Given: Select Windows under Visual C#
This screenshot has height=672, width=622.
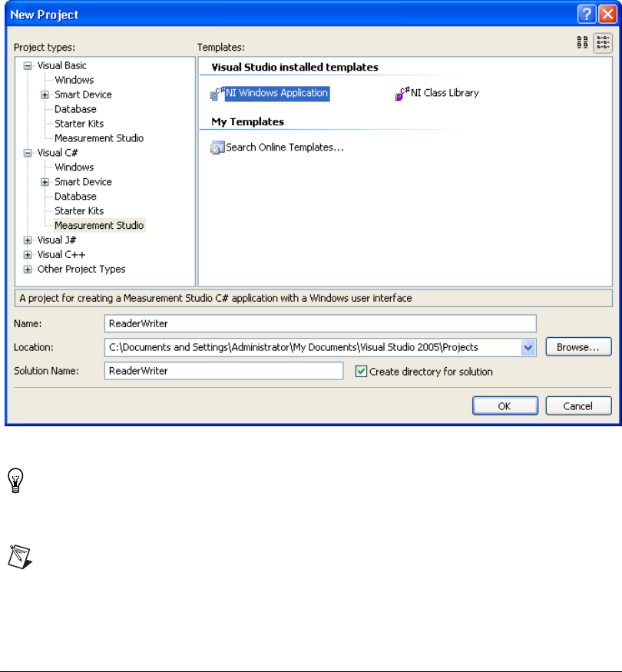Looking at the screenshot, I should 74,167.
